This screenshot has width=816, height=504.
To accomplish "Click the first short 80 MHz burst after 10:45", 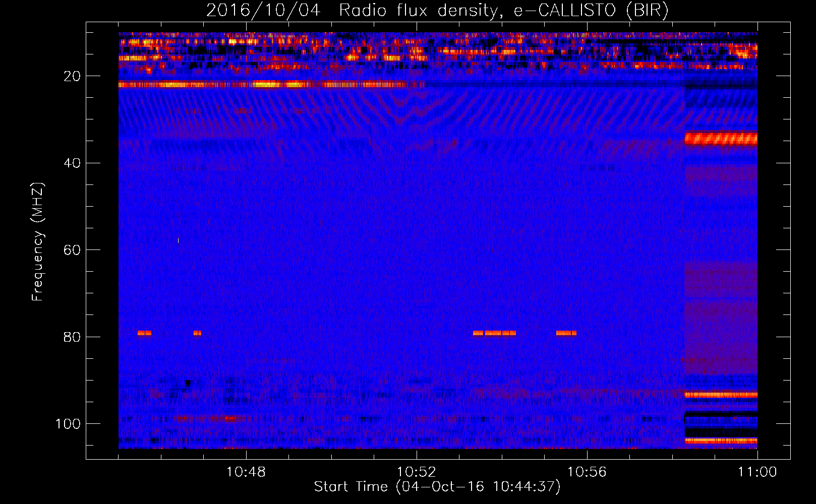I will (x=144, y=333).
